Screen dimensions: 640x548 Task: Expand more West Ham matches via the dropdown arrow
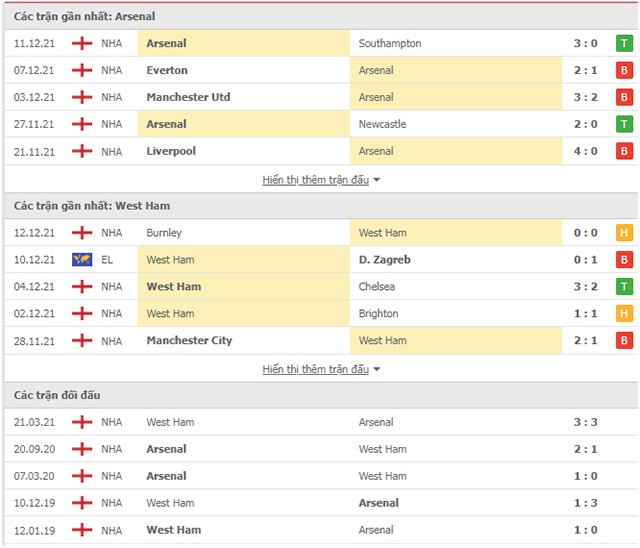(376, 369)
